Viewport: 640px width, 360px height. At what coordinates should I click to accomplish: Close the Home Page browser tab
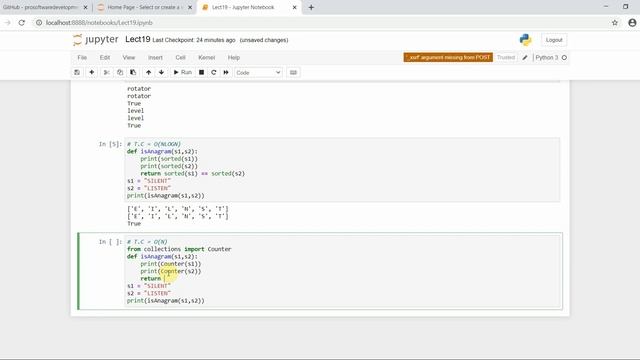190,7
